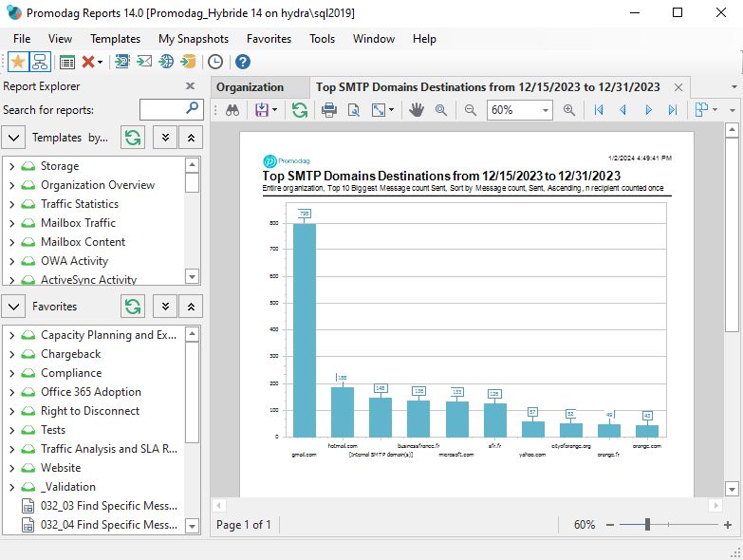
Task: Go to the previous page
Action: 622,110
